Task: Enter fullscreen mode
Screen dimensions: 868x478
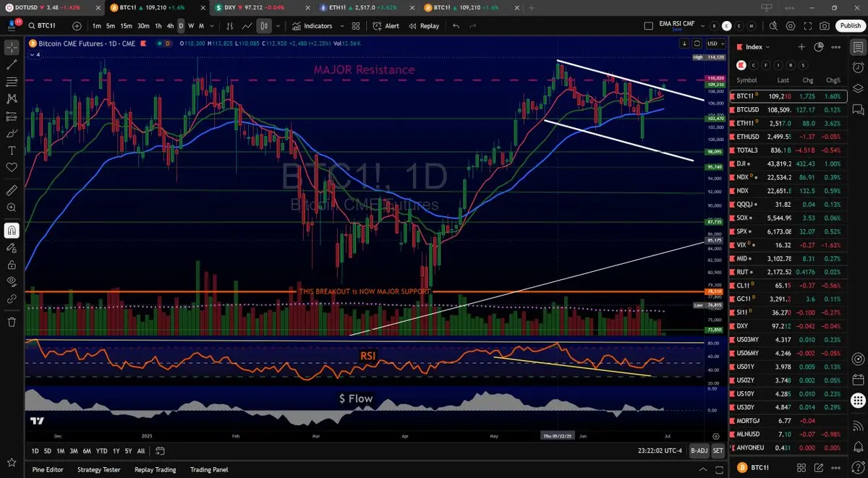Action: [x=808, y=26]
